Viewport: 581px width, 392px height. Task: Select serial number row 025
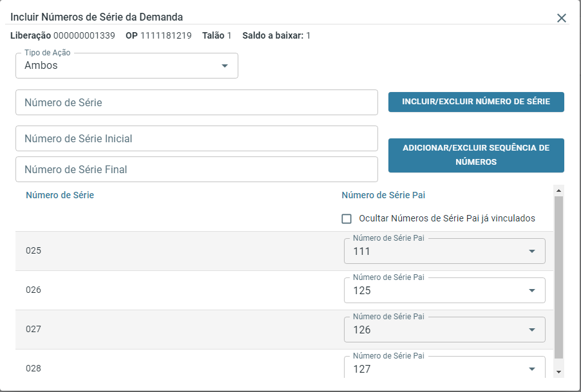[33, 250]
